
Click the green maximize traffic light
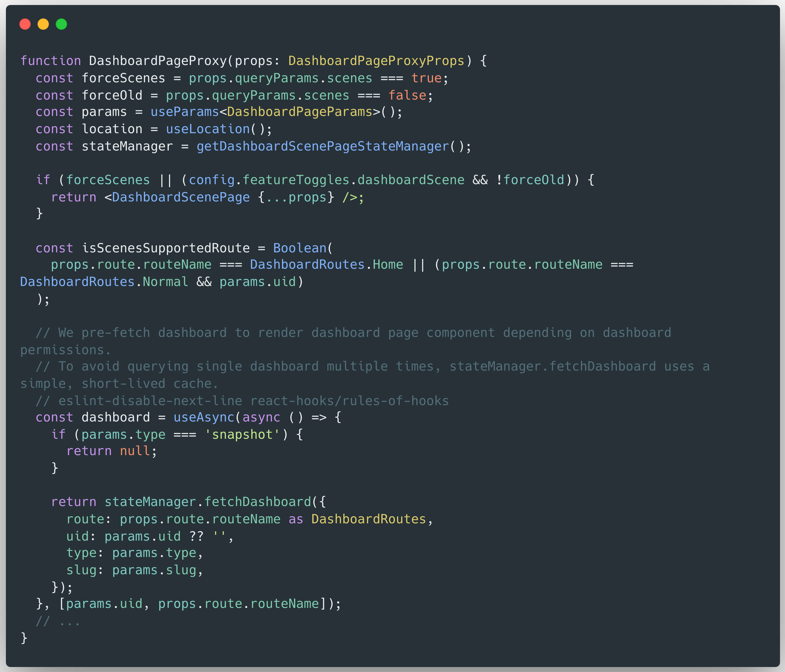point(61,24)
